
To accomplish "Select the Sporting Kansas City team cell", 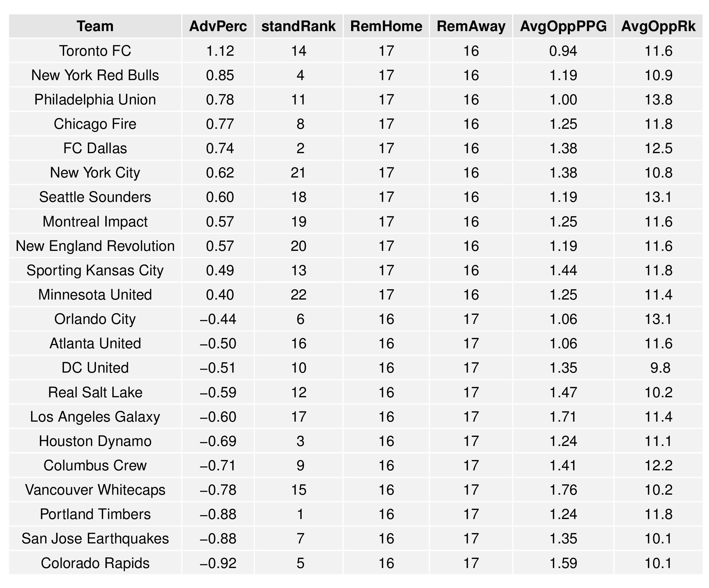I will point(95,270).
